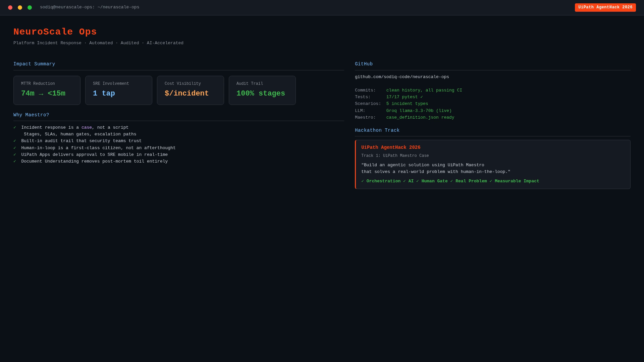Viewport: 644px width, 362px height.
Task: Click the Tests: label
Action: coord(363,97)
